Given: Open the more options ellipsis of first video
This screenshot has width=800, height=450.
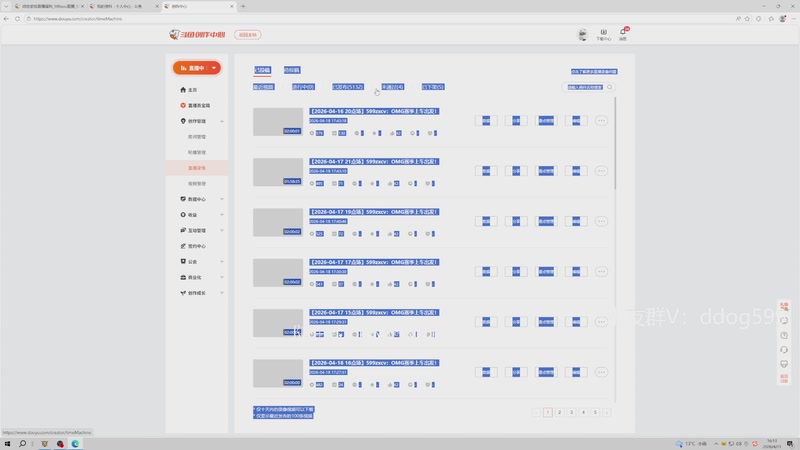Looking at the screenshot, I should 601,121.
